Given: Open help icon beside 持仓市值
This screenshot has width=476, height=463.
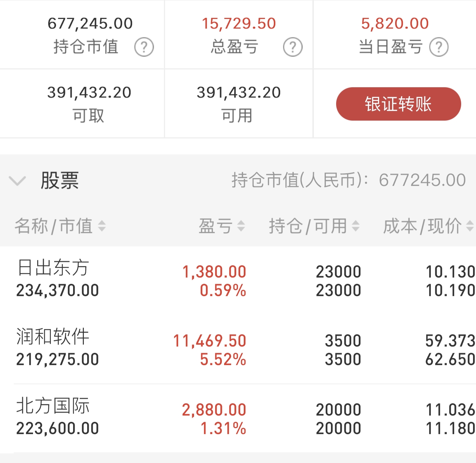Looking at the screenshot, I should [x=144, y=47].
